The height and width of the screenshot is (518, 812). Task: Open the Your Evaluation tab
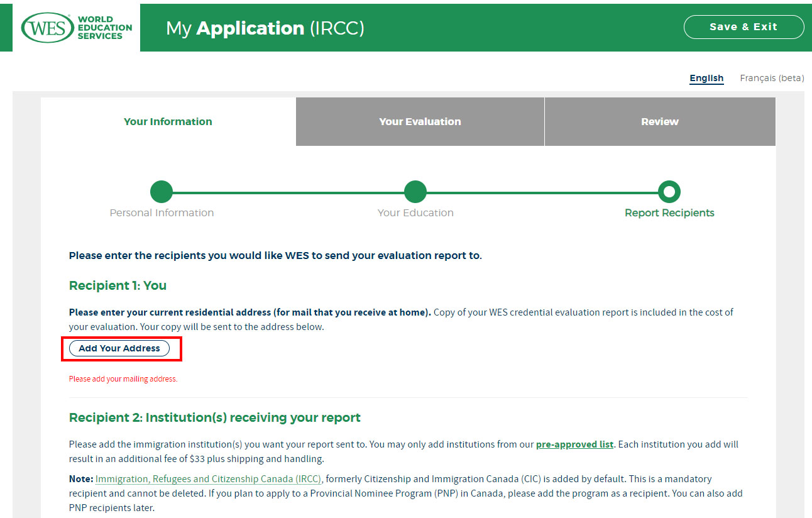(x=420, y=121)
